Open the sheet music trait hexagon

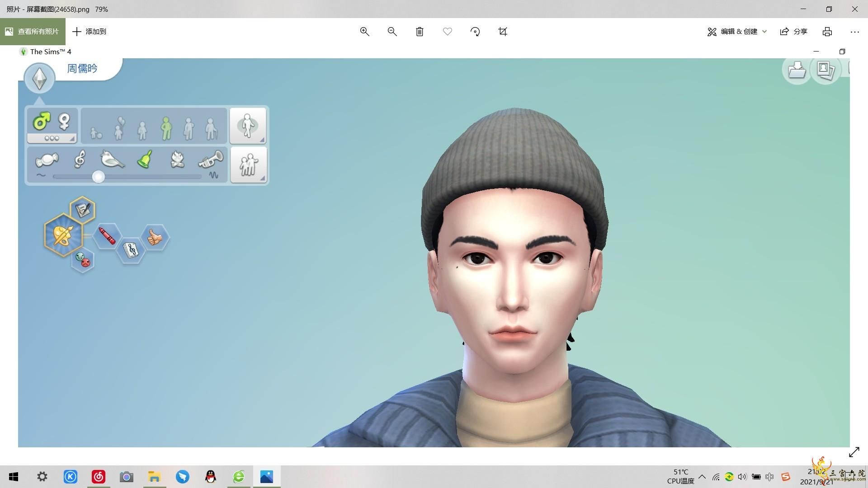tap(131, 250)
